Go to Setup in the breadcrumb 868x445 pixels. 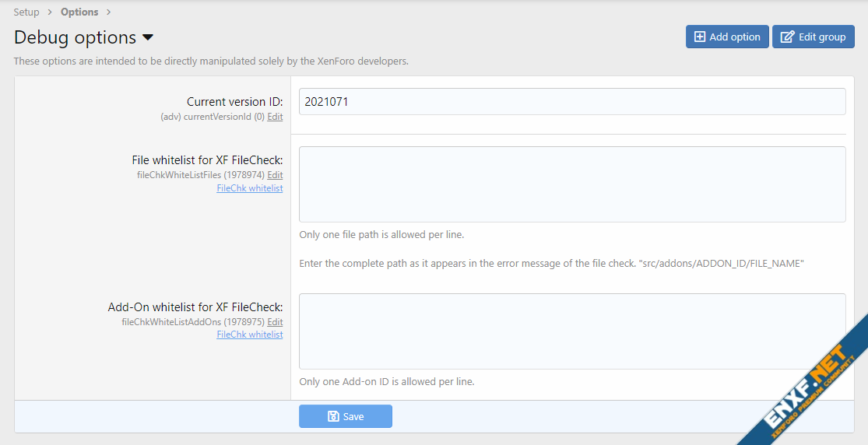26,12
